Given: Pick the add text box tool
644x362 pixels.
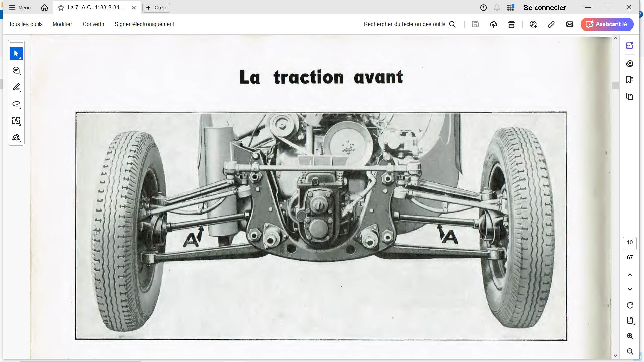Looking at the screenshot, I should coord(16,121).
